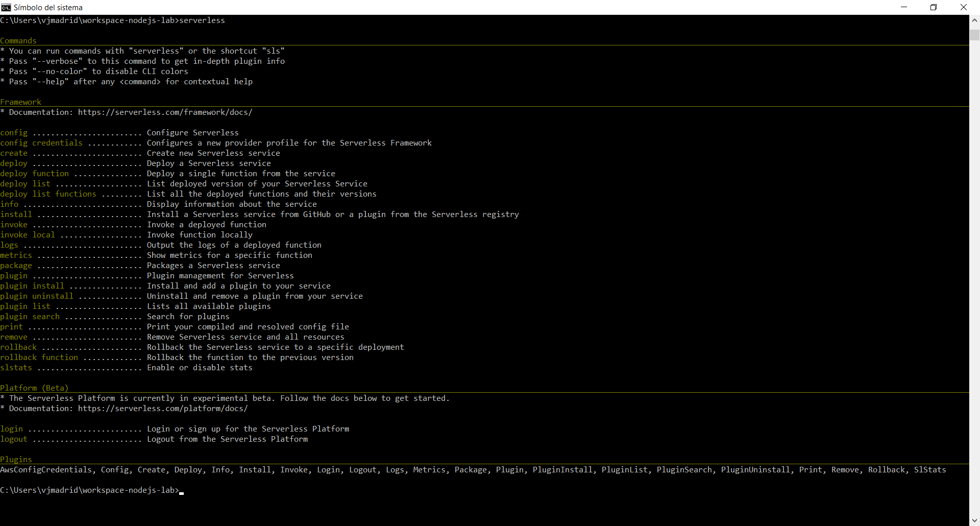Click "config" in the "Configure Serverless" row
Image resolution: width=980 pixels, height=526 pixels.
coord(14,133)
